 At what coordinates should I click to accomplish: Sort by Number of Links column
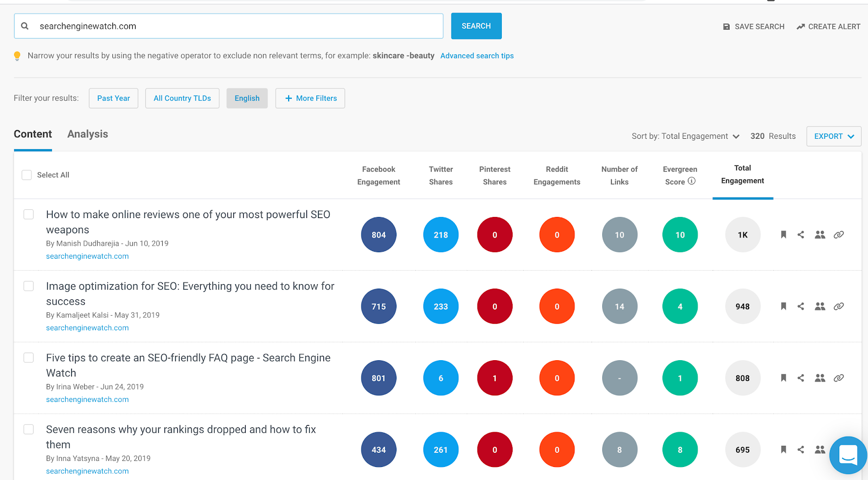pos(620,176)
